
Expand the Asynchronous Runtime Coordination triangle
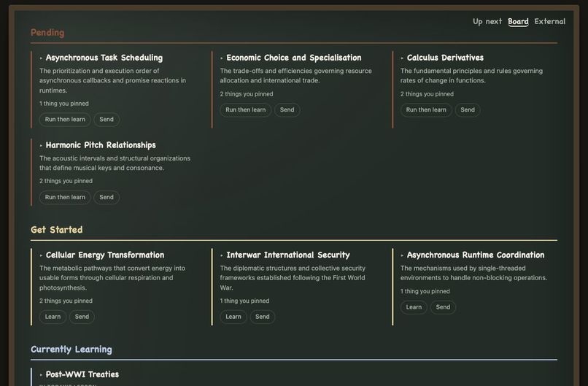click(402, 255)
